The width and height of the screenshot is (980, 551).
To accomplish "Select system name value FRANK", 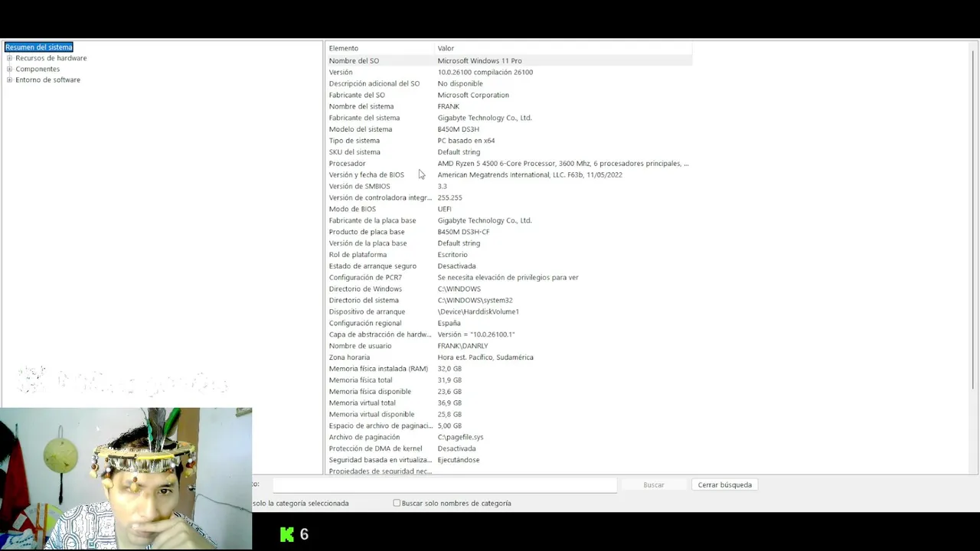I will [449, 106].
